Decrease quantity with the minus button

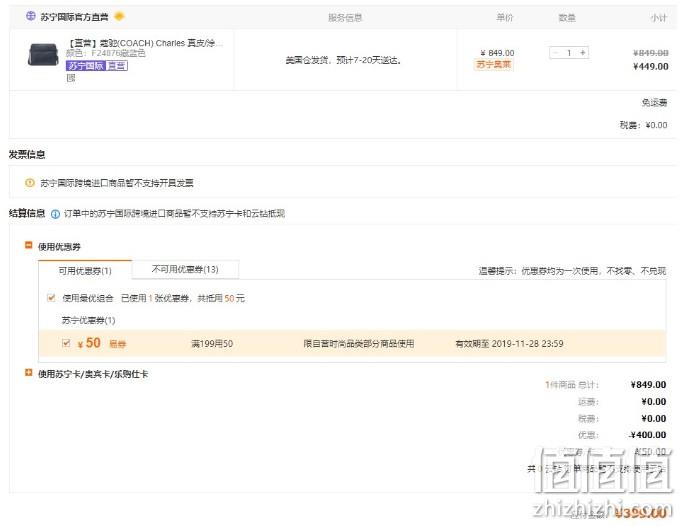tap(555, 53)
